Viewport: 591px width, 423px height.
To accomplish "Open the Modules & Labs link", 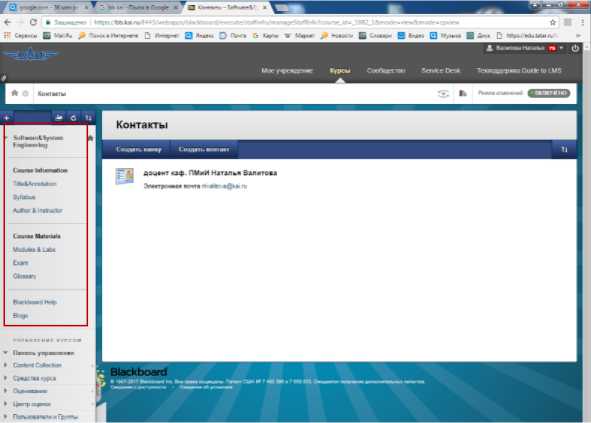I will 34,250.
